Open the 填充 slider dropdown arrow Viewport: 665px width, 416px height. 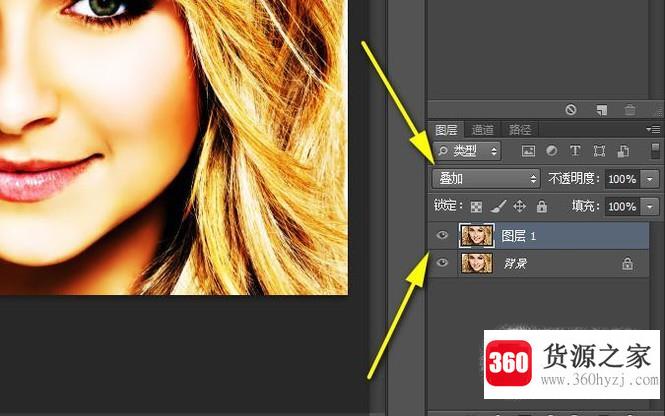coord(650,207)
